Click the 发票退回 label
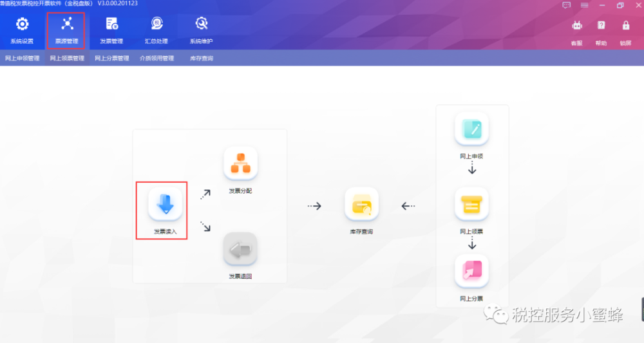 240,276
